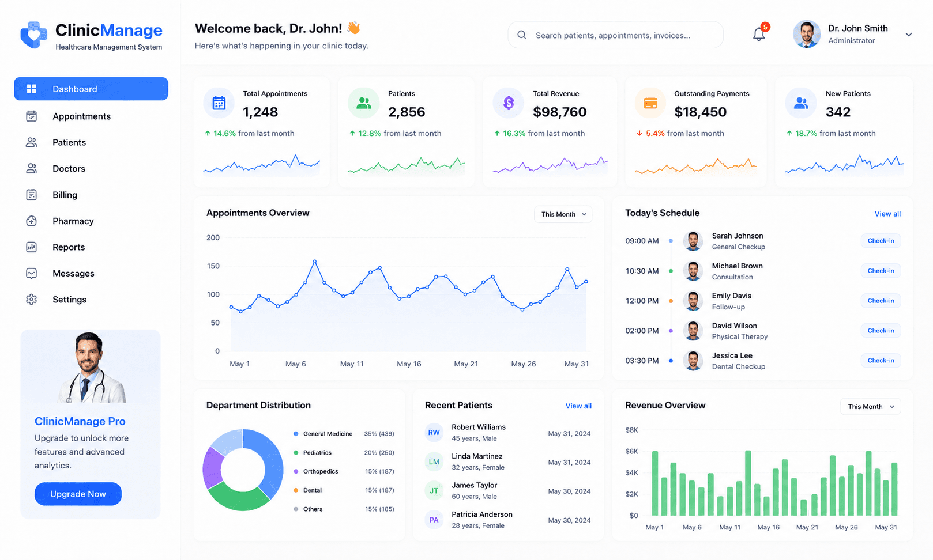Click the 1,248 Total Appointments value
Screen dimensions: 933x560
pos(260,112)
